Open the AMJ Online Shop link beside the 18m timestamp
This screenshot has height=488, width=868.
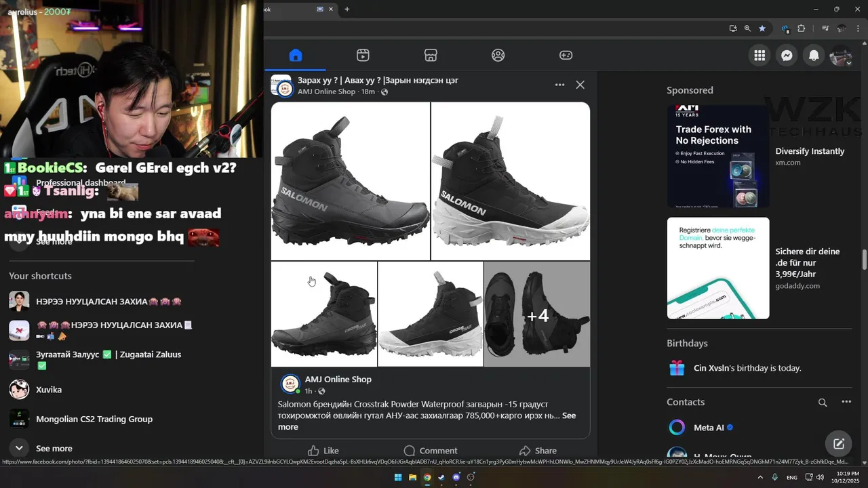coord(326,91)
